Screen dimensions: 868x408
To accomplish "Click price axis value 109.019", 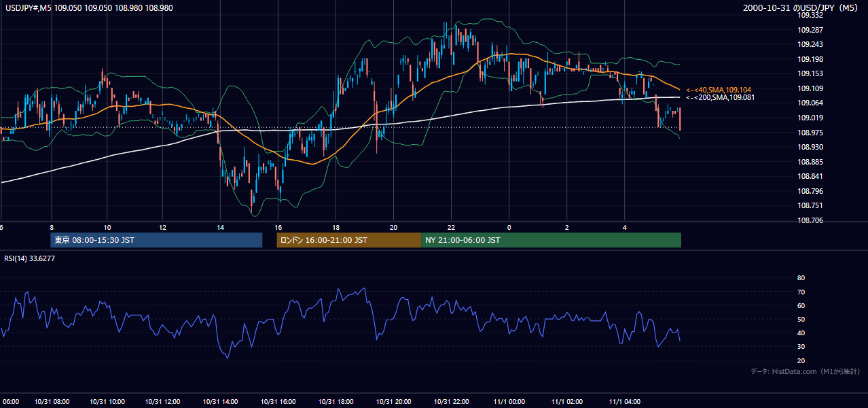I will 810,118.
